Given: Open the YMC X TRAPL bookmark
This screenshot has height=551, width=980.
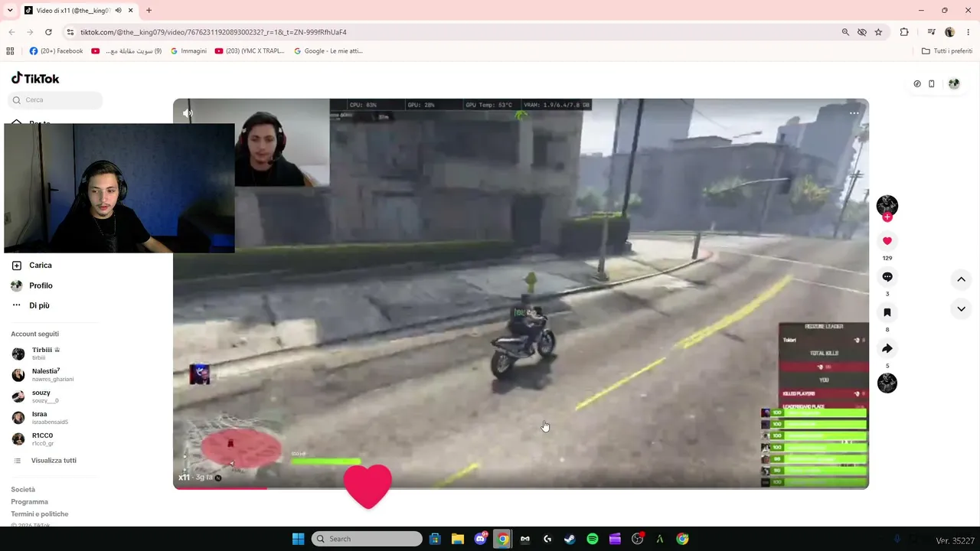Looking at the screenshot, I should point(250,51).
